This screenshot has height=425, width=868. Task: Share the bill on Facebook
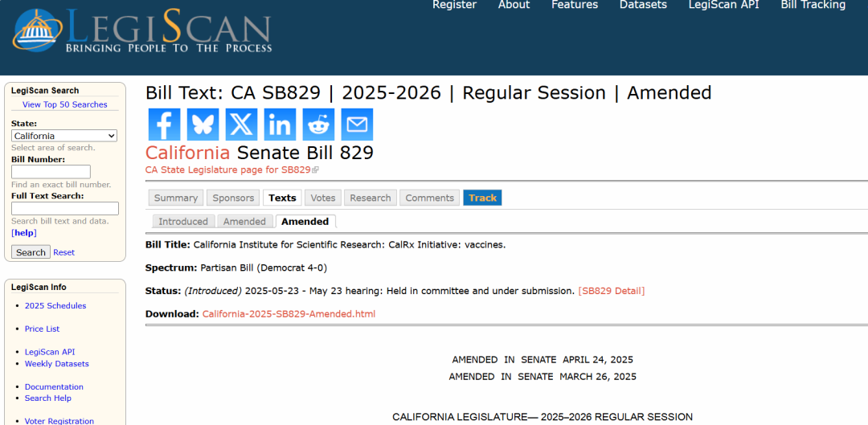click(x=164, y=125)
